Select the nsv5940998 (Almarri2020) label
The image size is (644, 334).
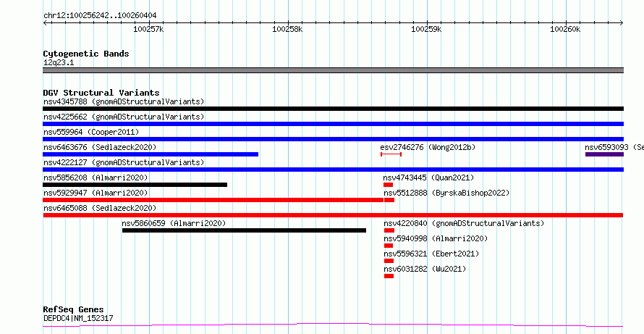[436, 238]
